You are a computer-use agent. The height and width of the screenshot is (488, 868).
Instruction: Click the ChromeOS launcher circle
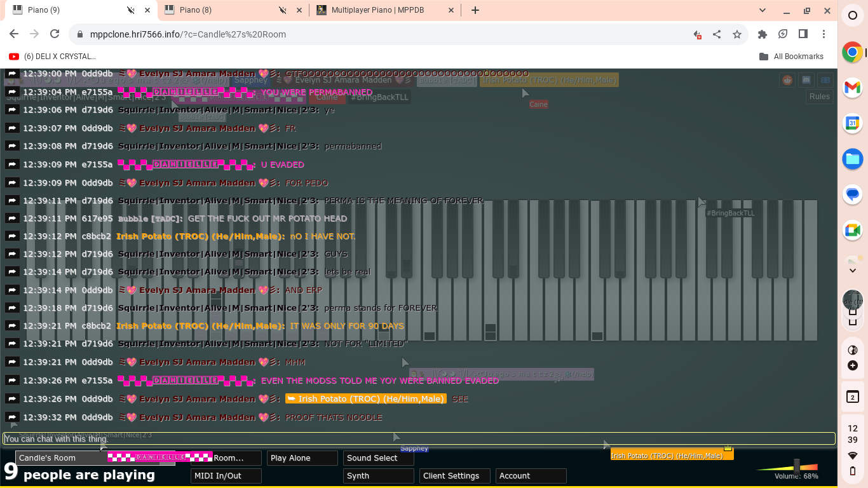tap(853, 15)
